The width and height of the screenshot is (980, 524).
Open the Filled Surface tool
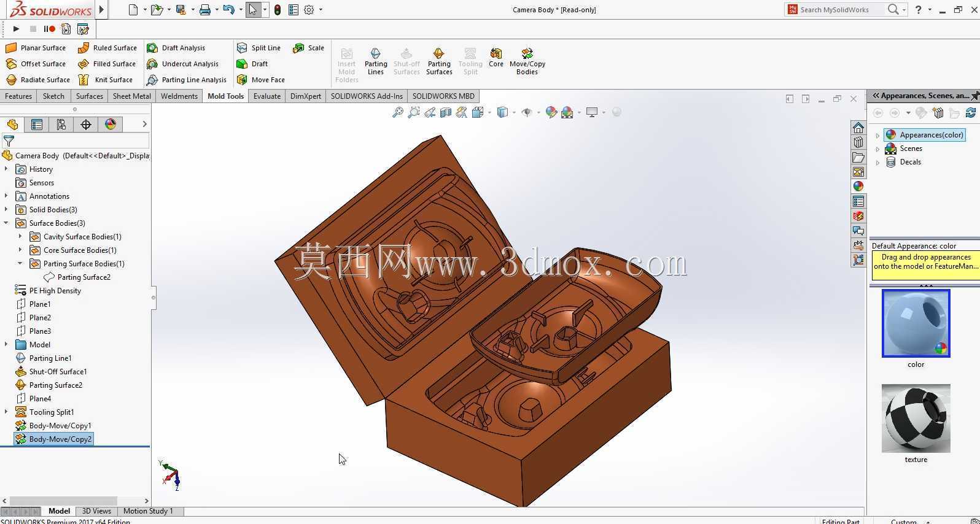107,64
